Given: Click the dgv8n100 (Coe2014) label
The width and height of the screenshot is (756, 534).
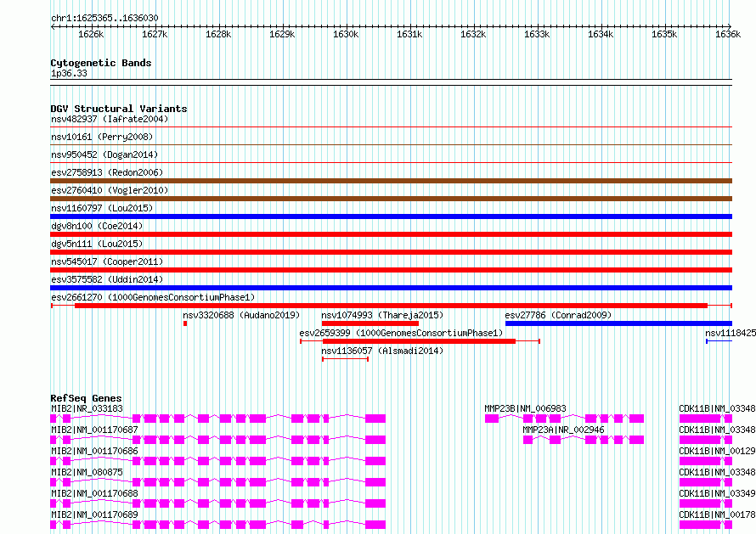Looking at the screenshot, I should [97, 226].
